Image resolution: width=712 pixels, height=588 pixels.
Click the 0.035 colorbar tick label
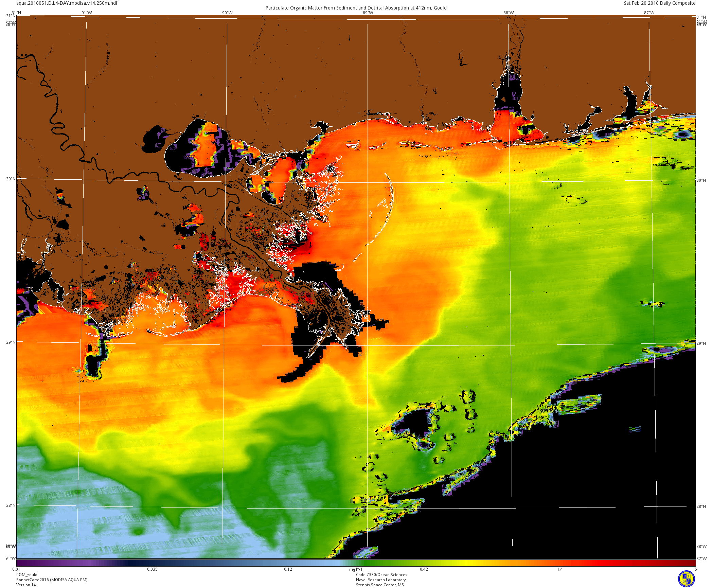[152, 569]
